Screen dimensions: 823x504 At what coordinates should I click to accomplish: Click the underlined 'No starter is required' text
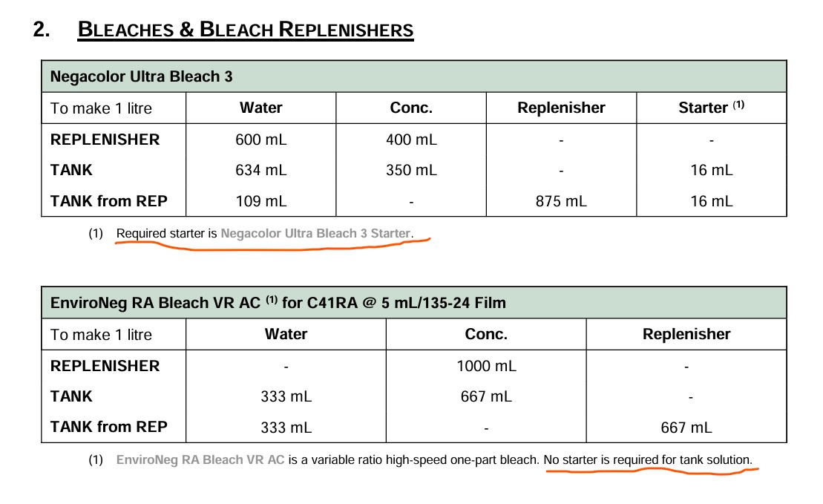click(647, 459)
